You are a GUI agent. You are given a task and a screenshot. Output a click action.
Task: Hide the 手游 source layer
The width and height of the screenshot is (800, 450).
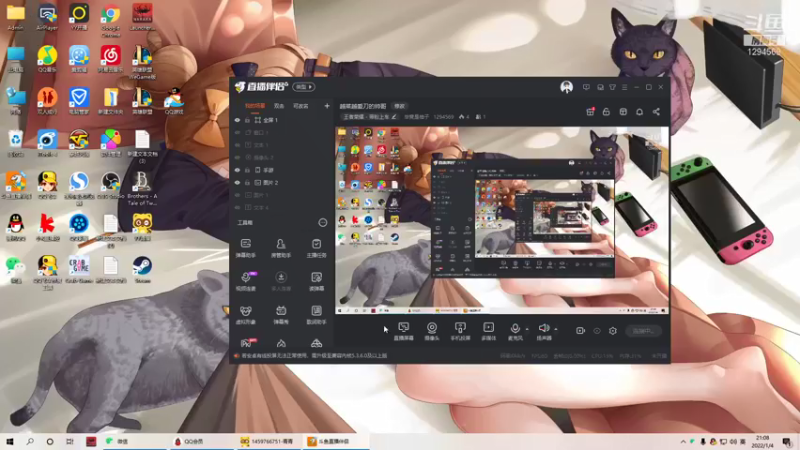237,170
